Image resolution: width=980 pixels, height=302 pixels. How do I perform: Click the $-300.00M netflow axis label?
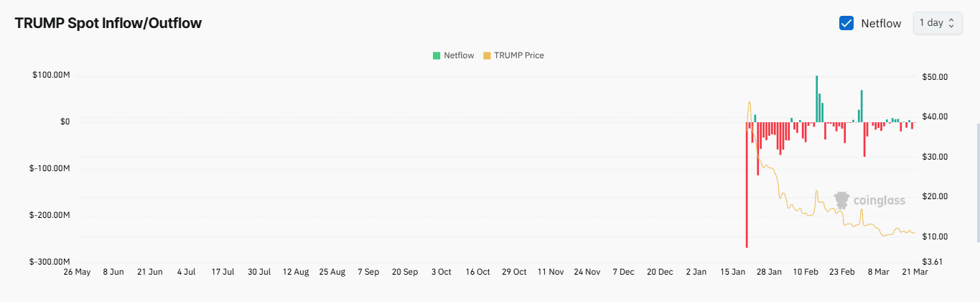[50, 262]
